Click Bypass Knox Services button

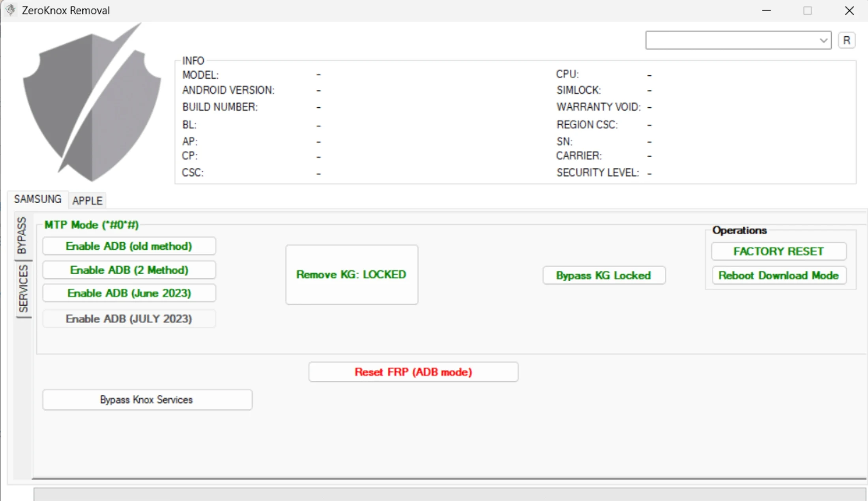tap(147, 400)
